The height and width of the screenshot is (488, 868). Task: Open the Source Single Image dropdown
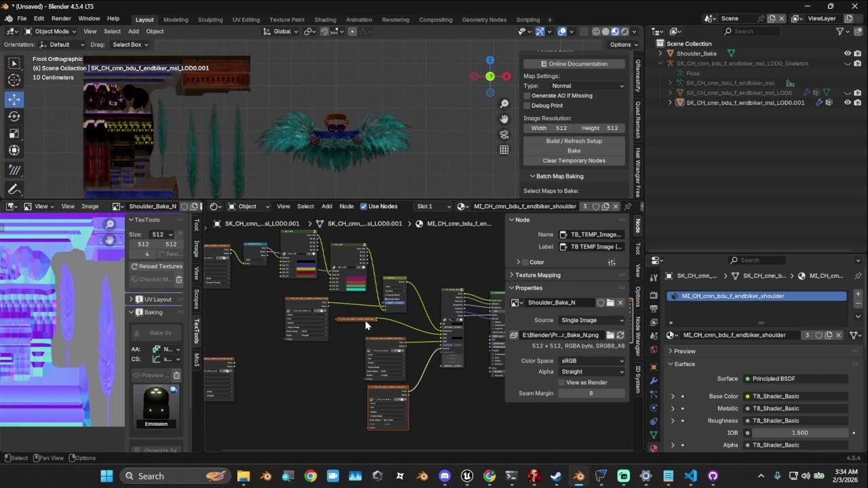tap(592, 320)
